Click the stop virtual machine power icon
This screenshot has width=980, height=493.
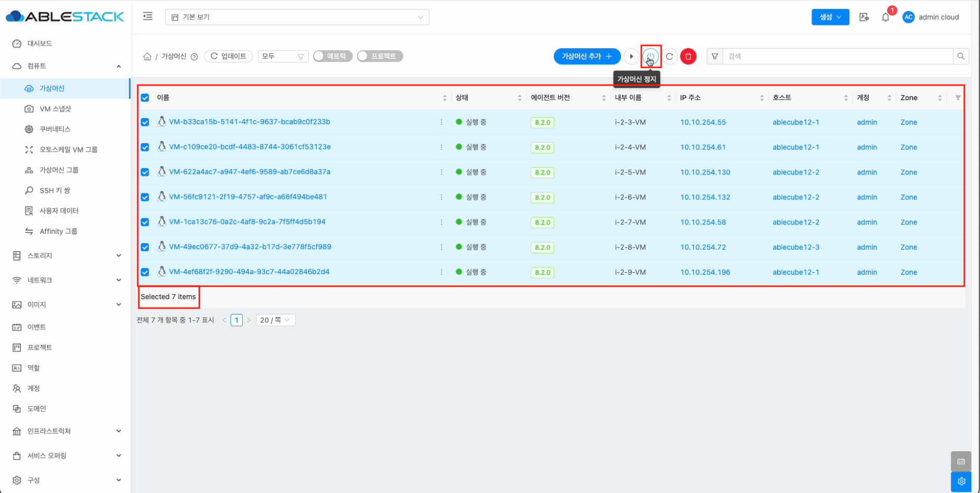(651, 56)
